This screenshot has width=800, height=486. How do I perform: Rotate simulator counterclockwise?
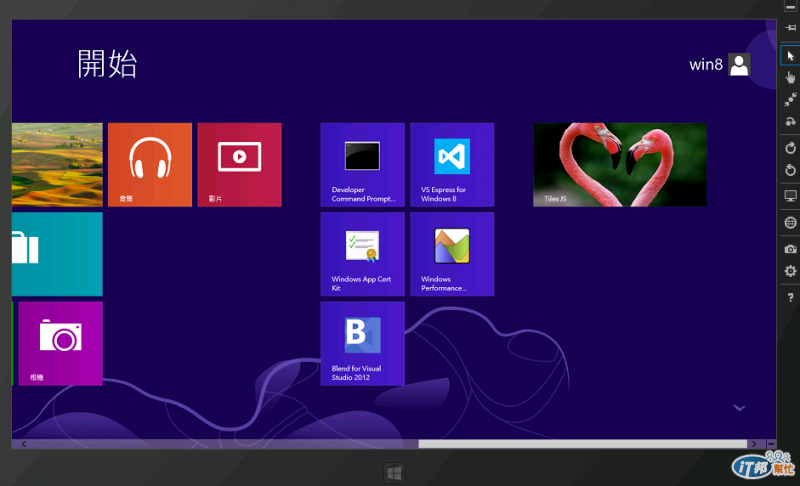[790, 170]
